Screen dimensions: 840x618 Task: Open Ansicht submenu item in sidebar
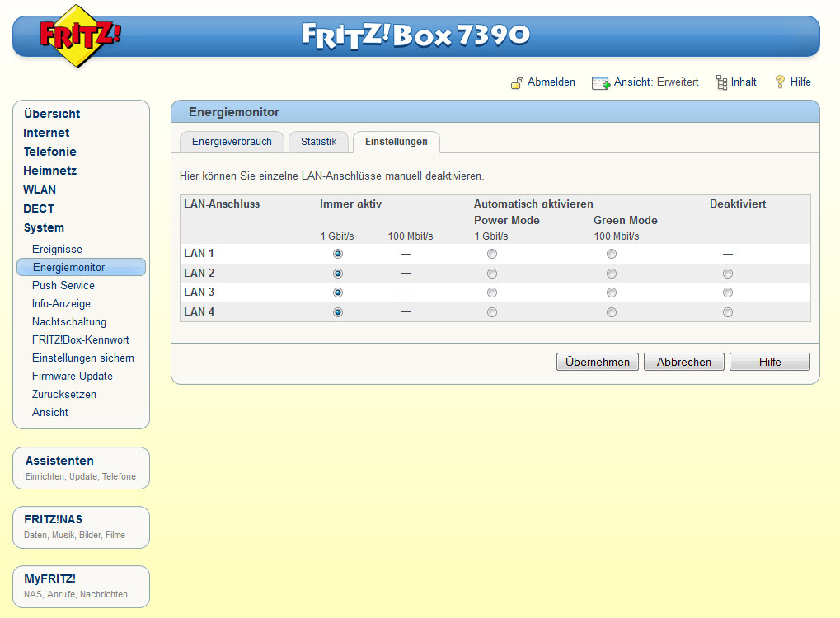49,412
